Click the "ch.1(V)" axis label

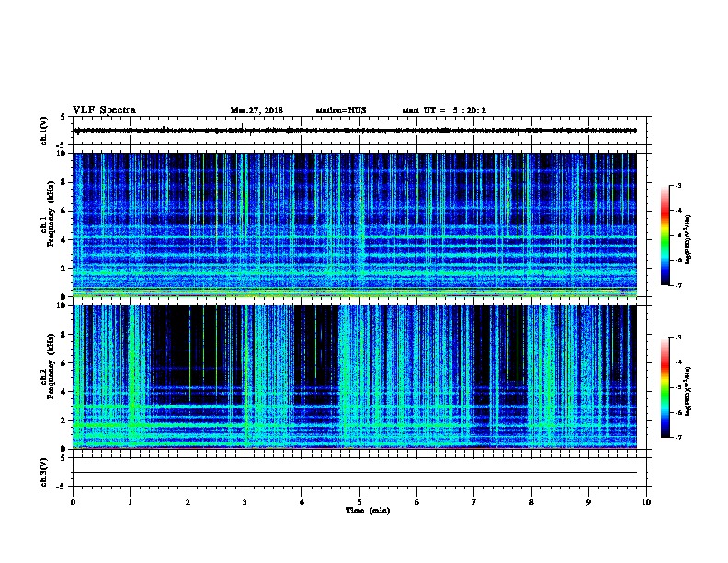(44, 131)
